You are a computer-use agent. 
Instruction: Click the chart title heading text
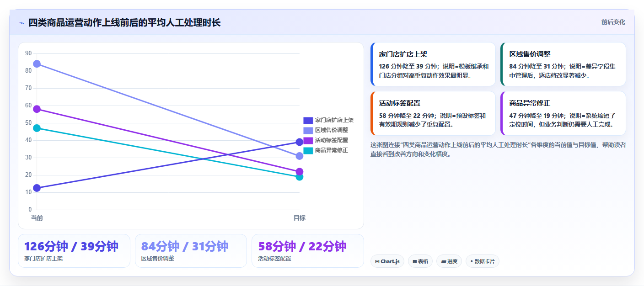point(124,22)
